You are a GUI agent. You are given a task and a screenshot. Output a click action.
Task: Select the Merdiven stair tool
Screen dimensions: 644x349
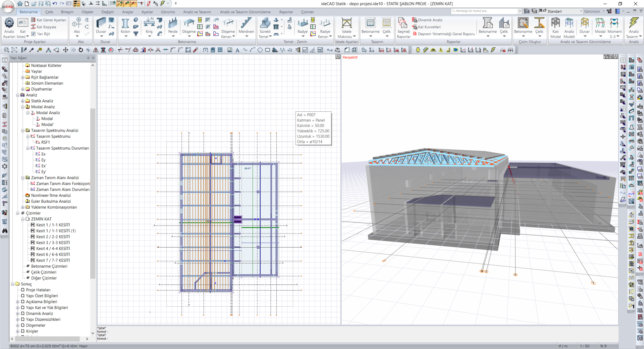pos(246,26)
